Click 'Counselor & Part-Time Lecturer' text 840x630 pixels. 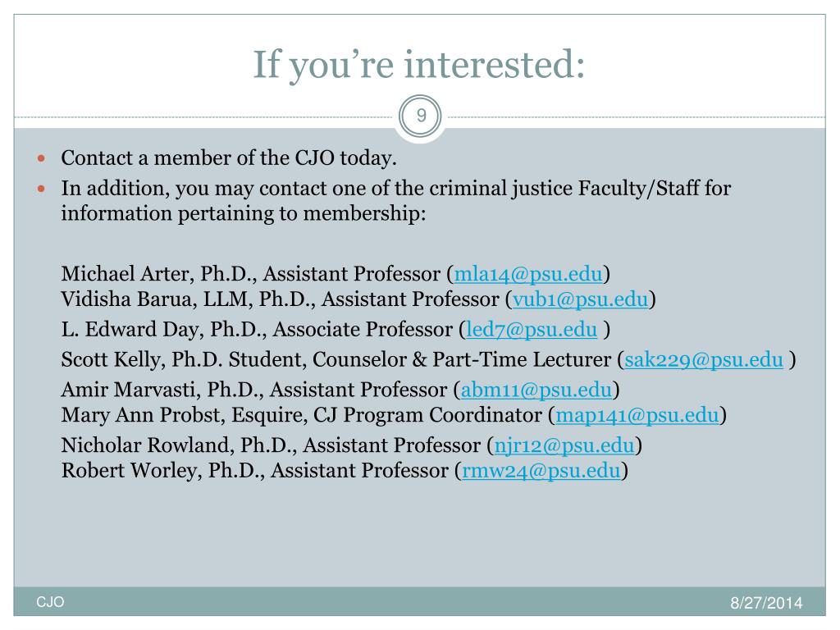tap(462, 359)
